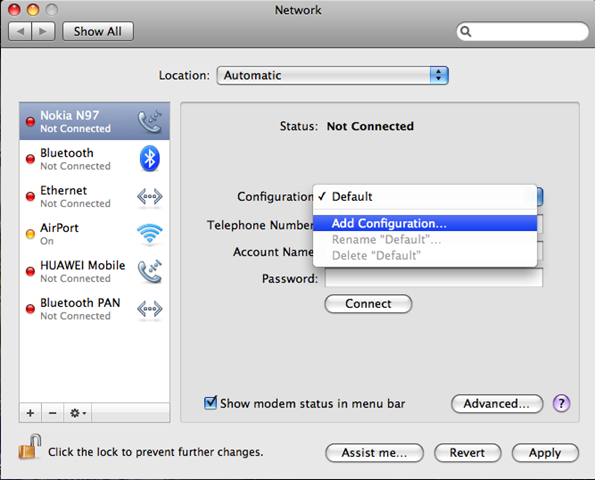595x480 pixels.
Task: Select the HUAWEI Mobile modem service
Action: pos(94,272)
